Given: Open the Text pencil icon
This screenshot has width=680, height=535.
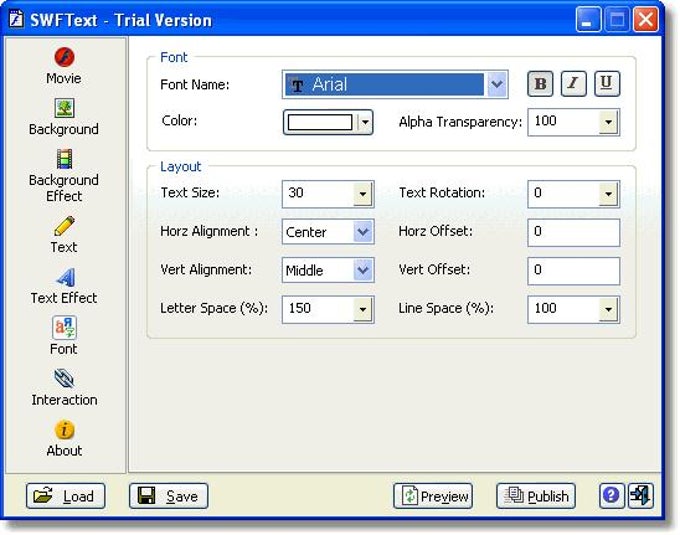Looking at the screenshot, I should click(x=64, y=226).
